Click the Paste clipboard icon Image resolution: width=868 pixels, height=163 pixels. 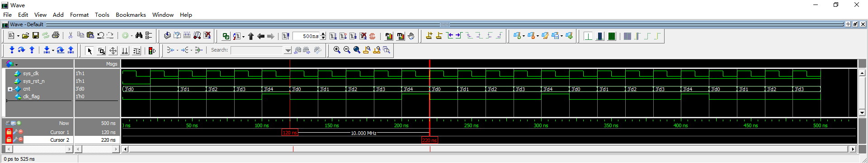click(x=90, y=35)
